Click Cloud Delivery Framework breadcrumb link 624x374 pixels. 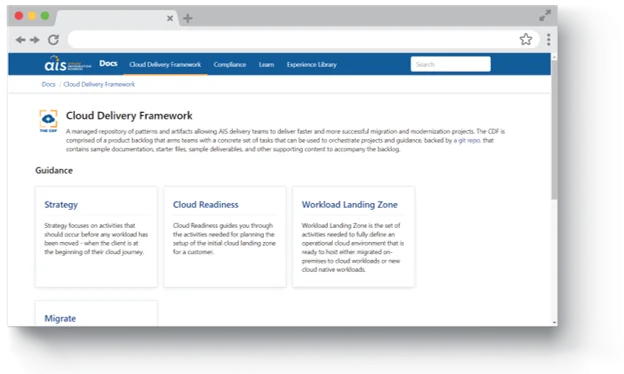(x=99, y=84)
